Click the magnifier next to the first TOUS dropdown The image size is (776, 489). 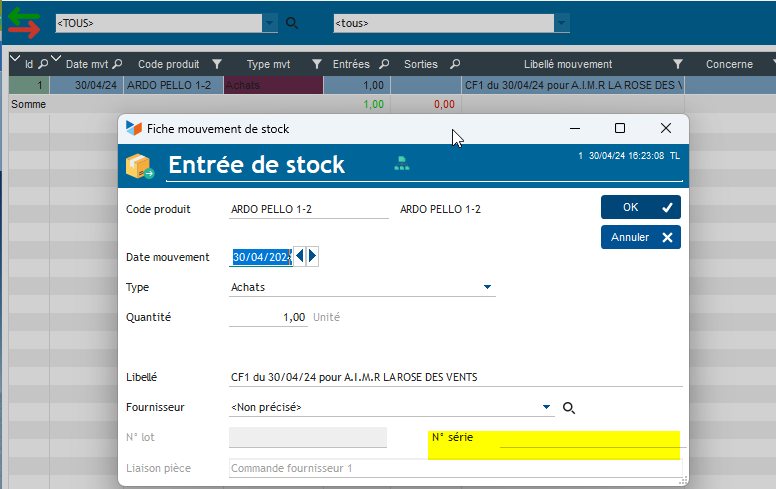coord(292,22)
